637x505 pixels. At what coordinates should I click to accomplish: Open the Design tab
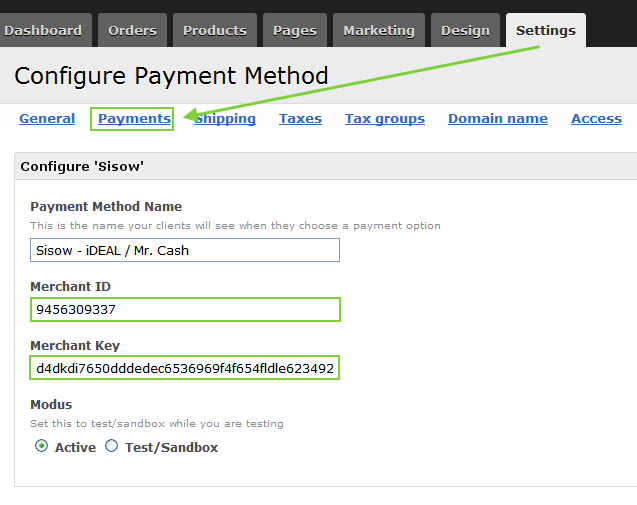coord(466,30)
